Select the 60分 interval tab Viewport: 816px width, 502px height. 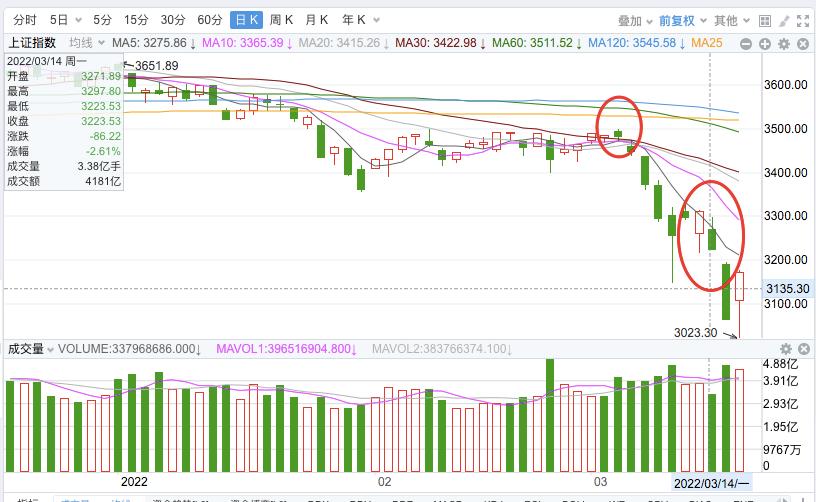coord(210,20)
